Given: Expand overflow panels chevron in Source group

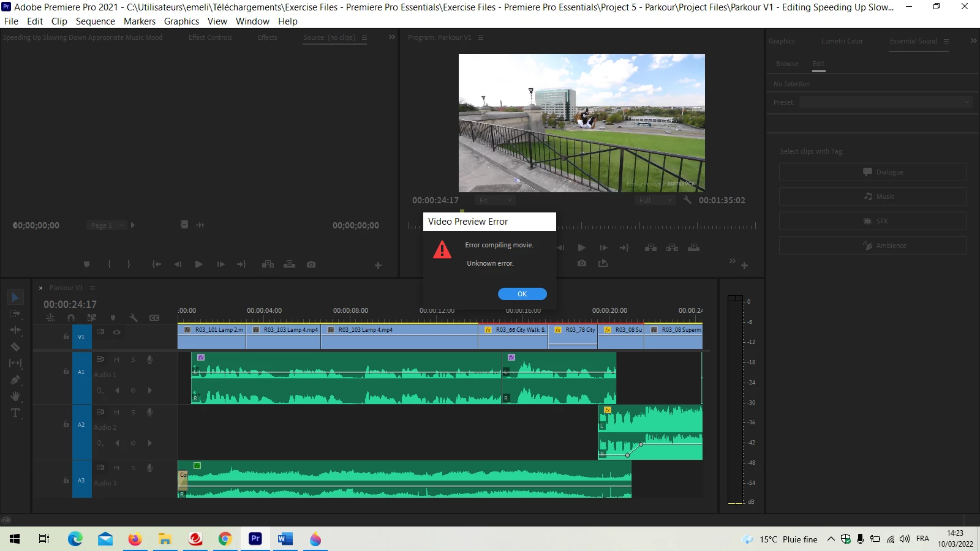Looking at the screenshot, I should (392, 37).
